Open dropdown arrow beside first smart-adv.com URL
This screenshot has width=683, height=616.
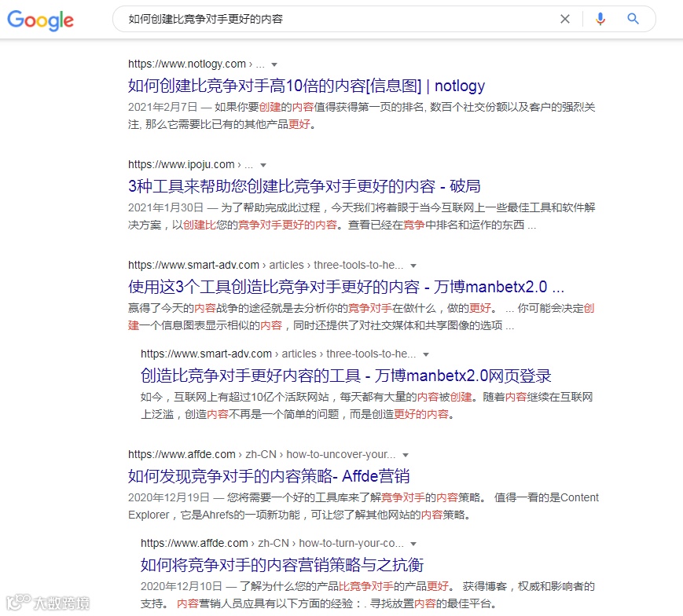(413, 266)
